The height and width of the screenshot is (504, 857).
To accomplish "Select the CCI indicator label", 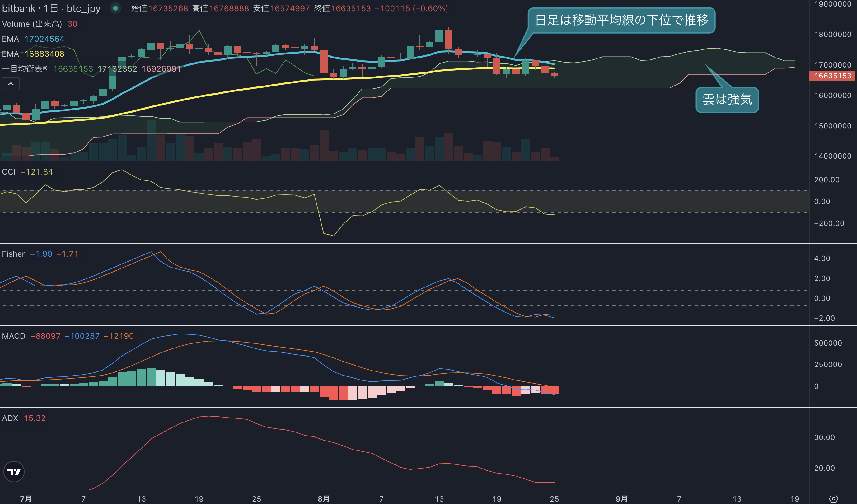I will (x=8, y=172).
